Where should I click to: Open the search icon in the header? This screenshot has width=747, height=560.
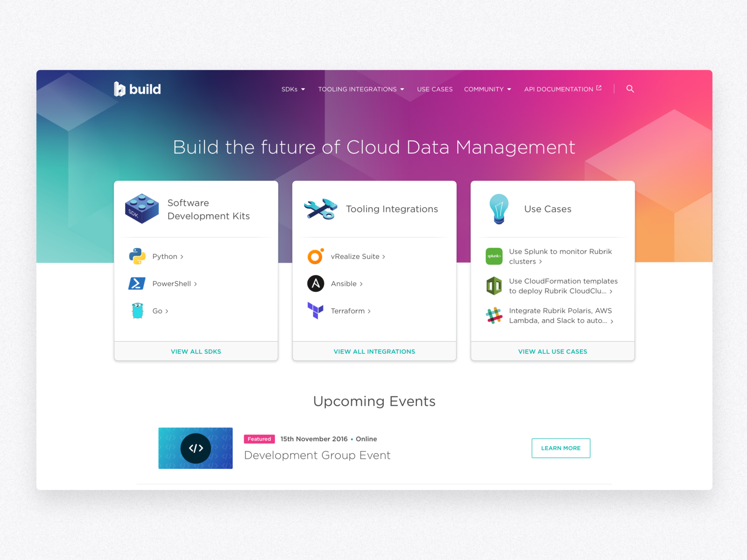click(630, 89)
